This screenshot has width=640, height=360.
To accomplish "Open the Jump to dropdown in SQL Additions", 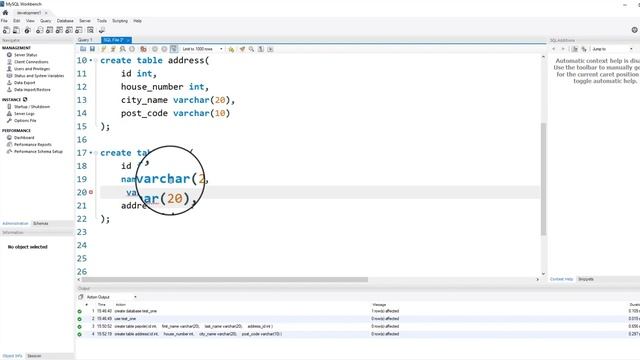I will click(612, 49).
